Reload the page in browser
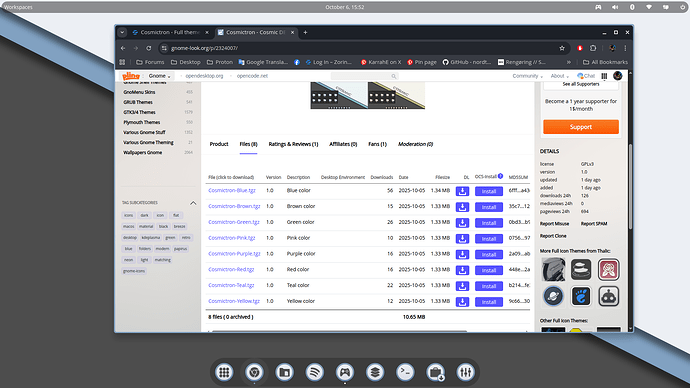This screenshot has height=388, width=690. click(149, 48)
